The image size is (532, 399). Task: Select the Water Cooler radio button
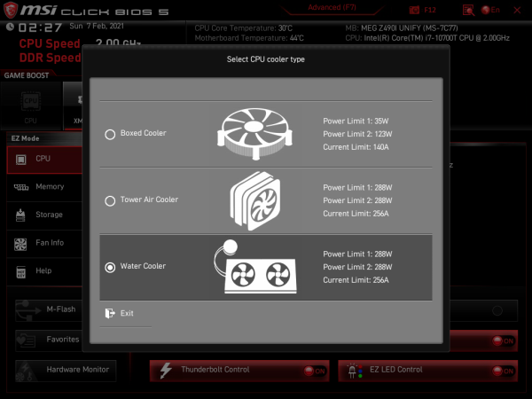(x=110, y=268)
